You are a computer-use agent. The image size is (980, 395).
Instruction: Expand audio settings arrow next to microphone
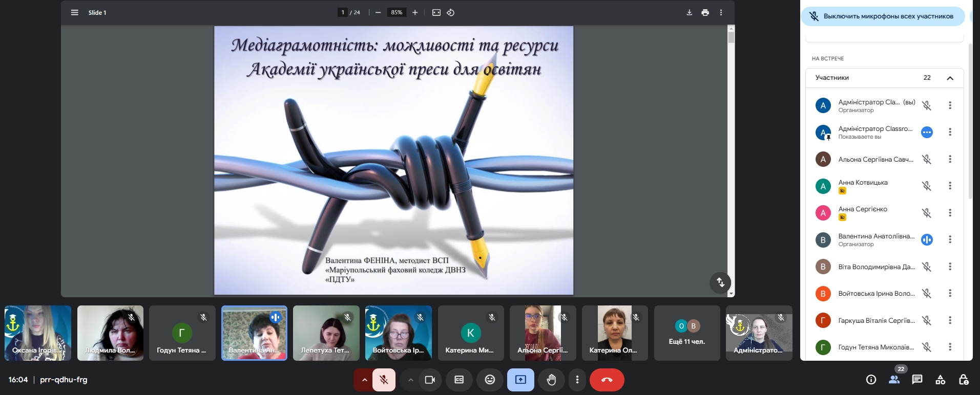pos(364,380)
